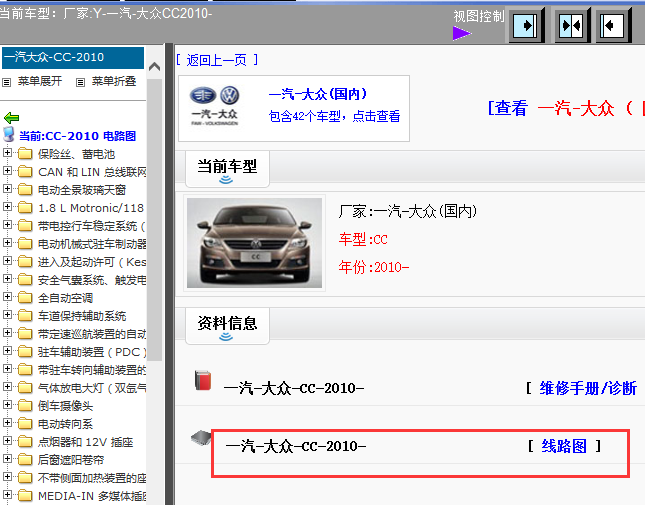Click the folder icon for 车道保持辅助系统
645x505 pixels.
[25, 316]
